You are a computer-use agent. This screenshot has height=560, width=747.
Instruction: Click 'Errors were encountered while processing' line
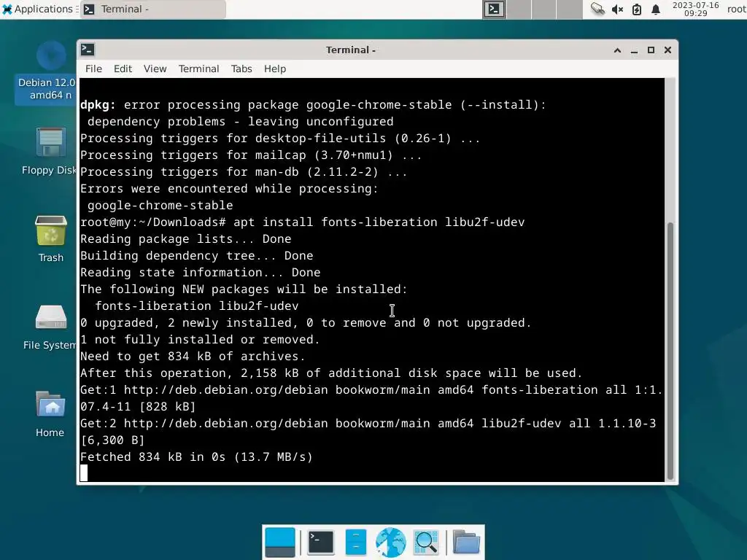(229, 189)
